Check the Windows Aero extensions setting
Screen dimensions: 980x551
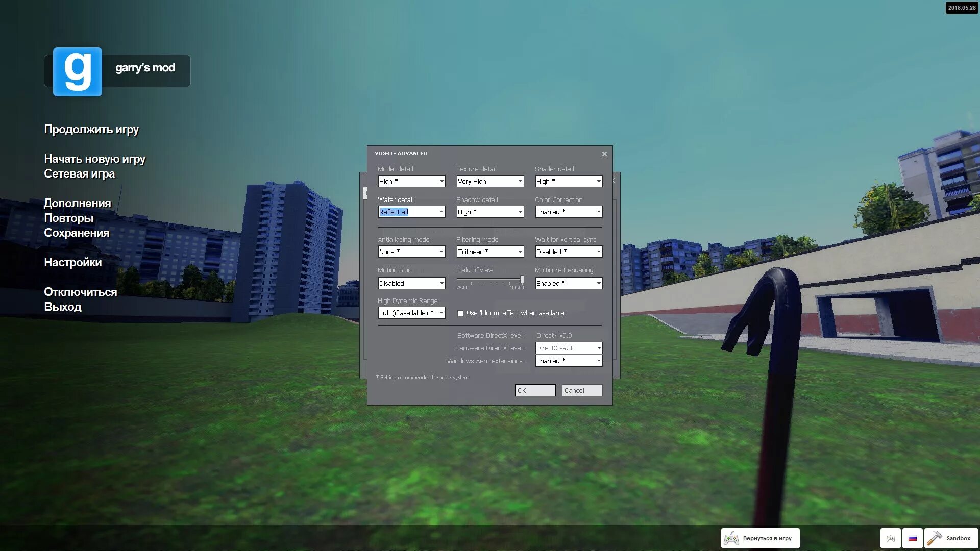click(568, 361)
